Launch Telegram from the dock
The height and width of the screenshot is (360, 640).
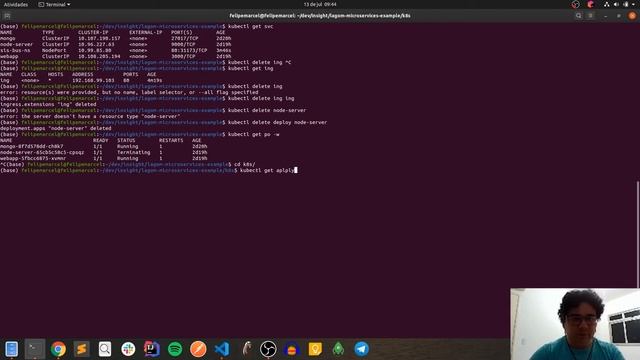click(x=361, y=349)
